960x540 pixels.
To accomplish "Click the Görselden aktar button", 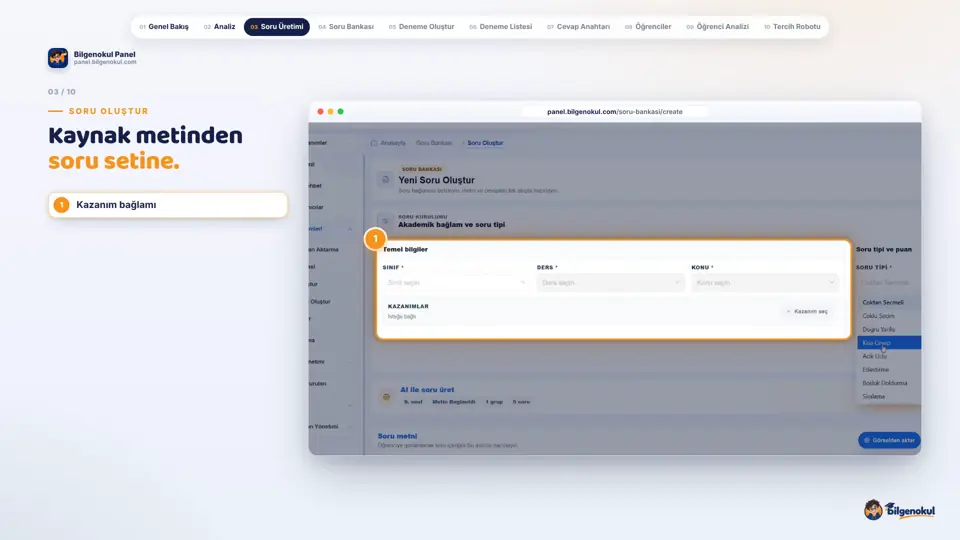I will pyautogui.click(x=889, y=440).
